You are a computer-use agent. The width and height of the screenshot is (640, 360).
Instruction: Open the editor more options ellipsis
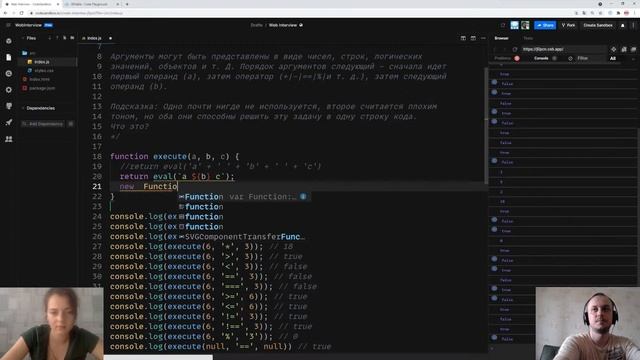pyautogui.click(x=483, y=38)
